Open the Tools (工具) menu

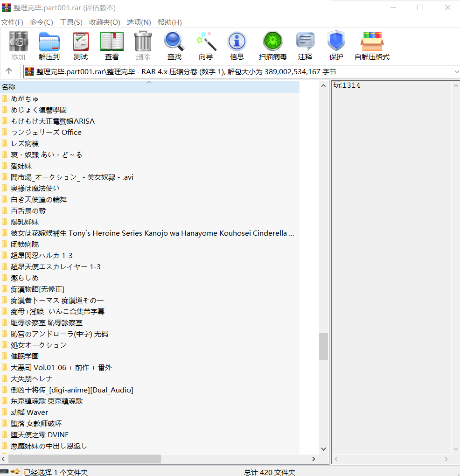pyautogui.click(x=71, y=22)
